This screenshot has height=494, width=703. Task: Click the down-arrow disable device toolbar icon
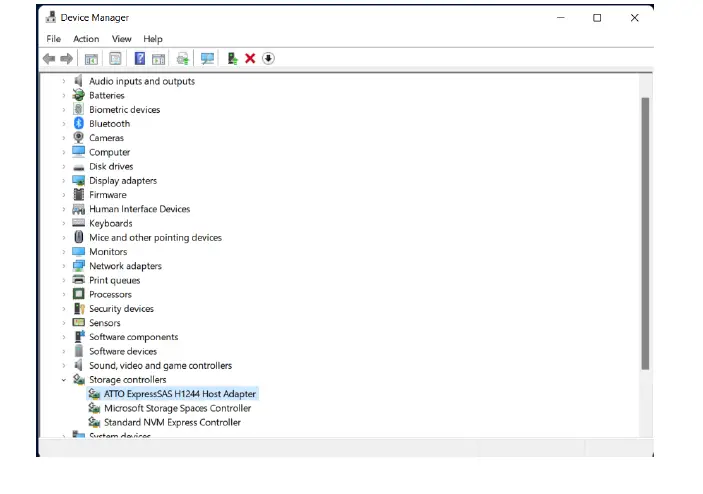(x=268, y=59)
